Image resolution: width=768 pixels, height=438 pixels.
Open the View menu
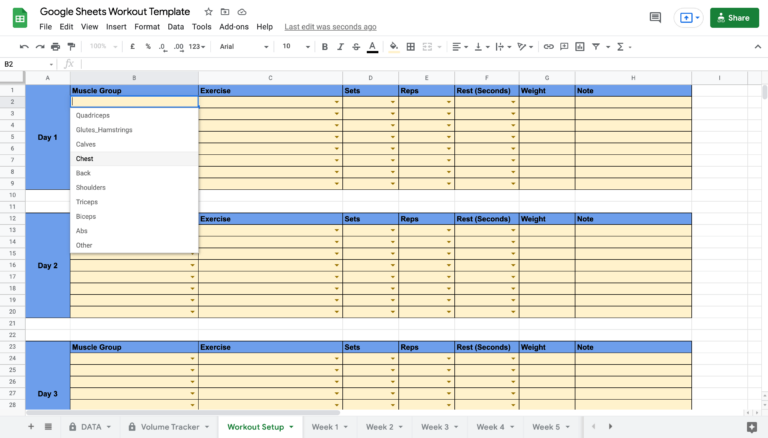click(x=89, y=27)
